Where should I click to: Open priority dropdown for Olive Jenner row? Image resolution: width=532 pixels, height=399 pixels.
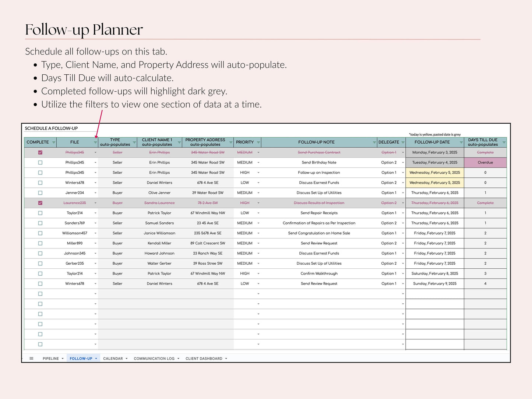258,193
